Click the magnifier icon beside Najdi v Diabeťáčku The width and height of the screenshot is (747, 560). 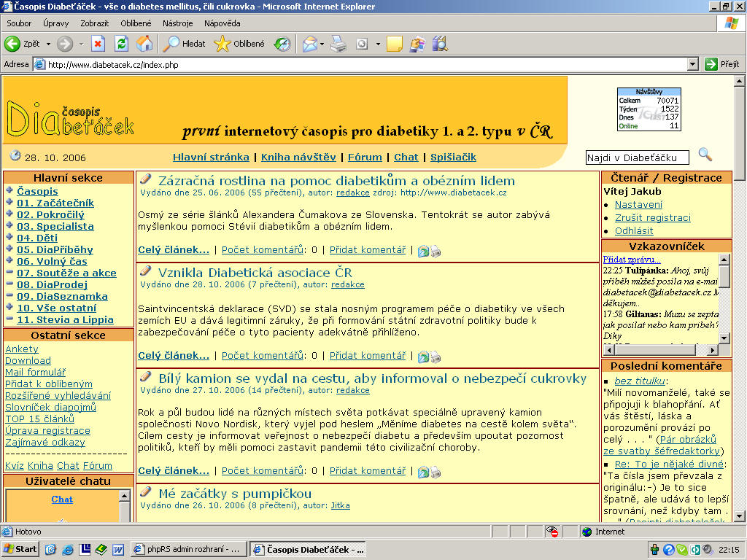point(705,155)
